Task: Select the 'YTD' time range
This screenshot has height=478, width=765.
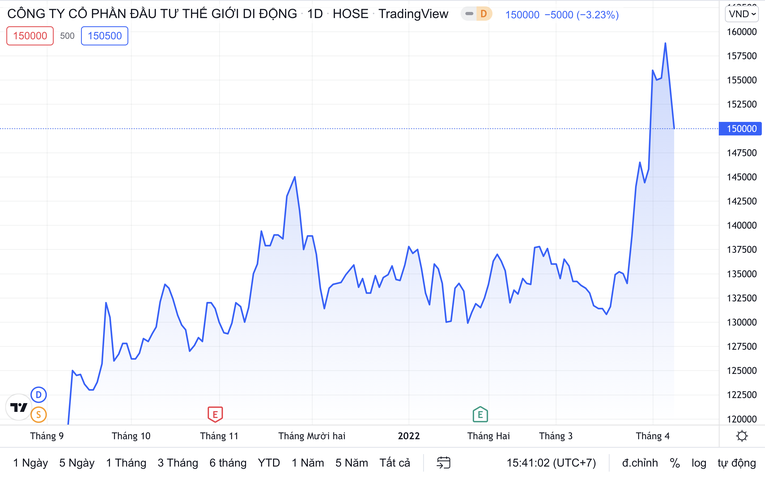Action: click(x=269, y=463)
